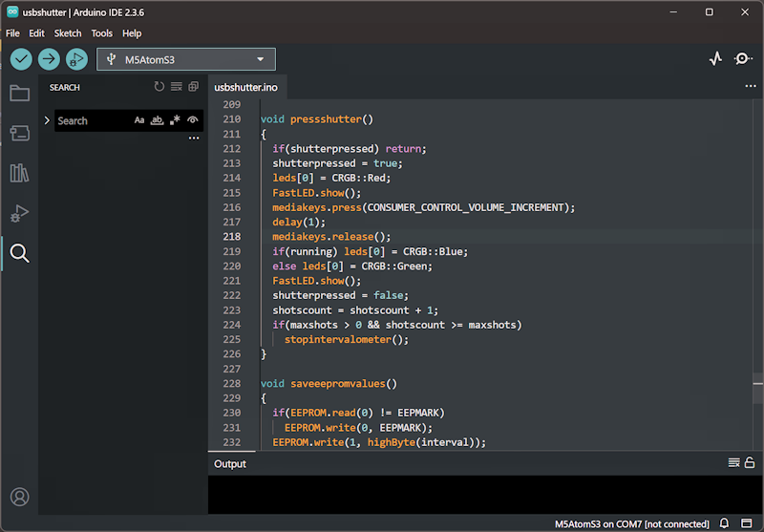Open the Sketchbook folder sidebar icon
The width and height of the screenshot is (764, 532).
tap(19, 93)
